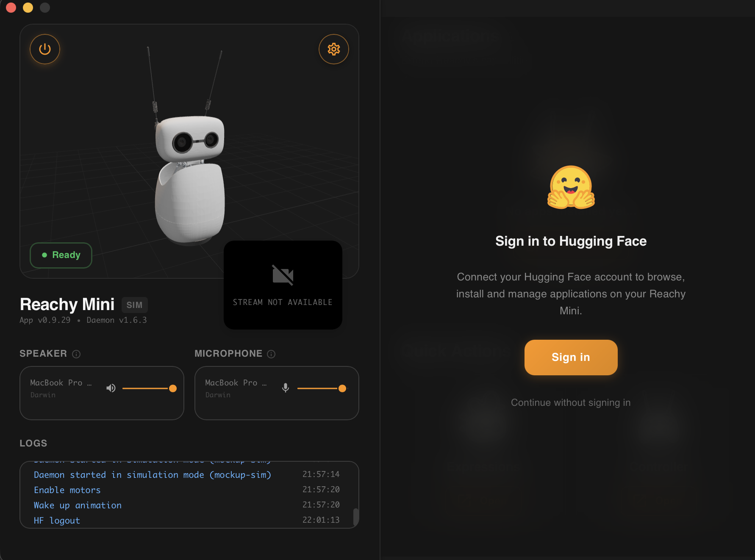The width and height of the screenshot is (755, 560).
Task: Click the Microphone info icon
Action: [272, 354]
